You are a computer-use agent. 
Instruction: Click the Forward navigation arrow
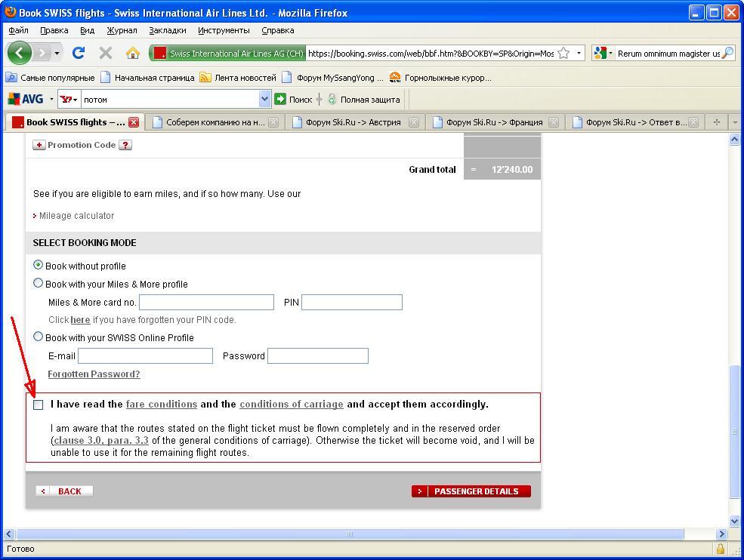[42, 53]
